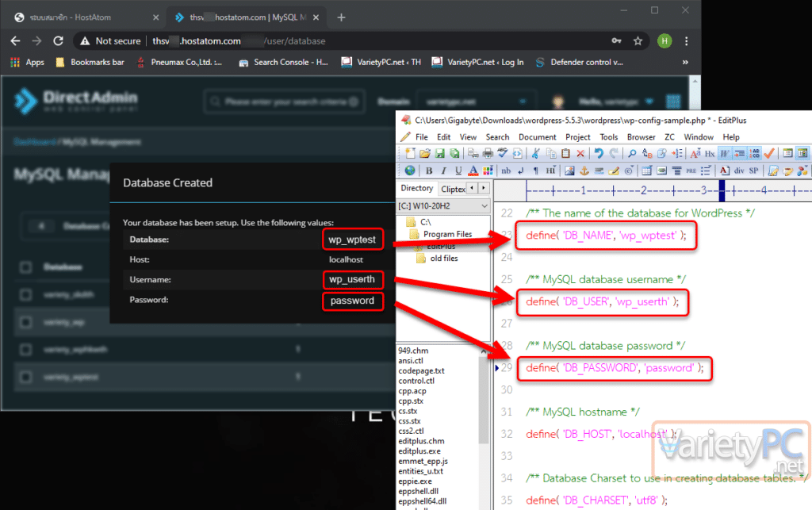Go back to the previous page
812x510 pixels.
[x=16, y=41]
